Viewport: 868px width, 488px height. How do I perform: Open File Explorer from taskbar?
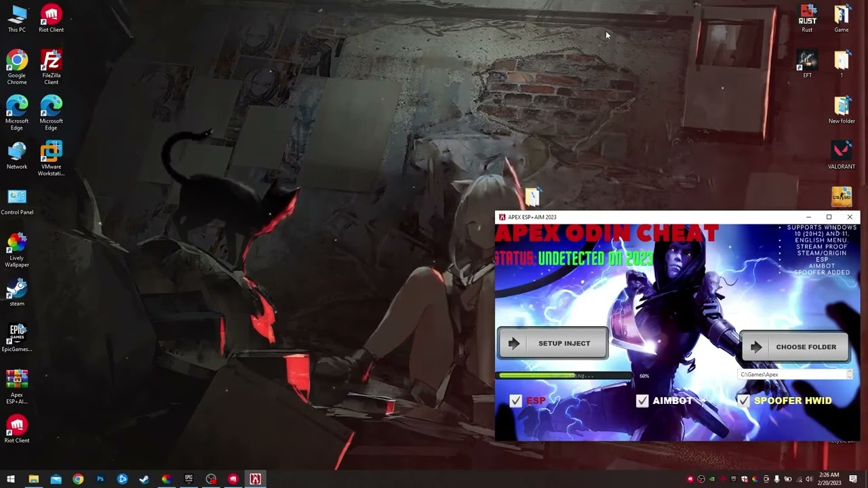[x=33, y=479]
